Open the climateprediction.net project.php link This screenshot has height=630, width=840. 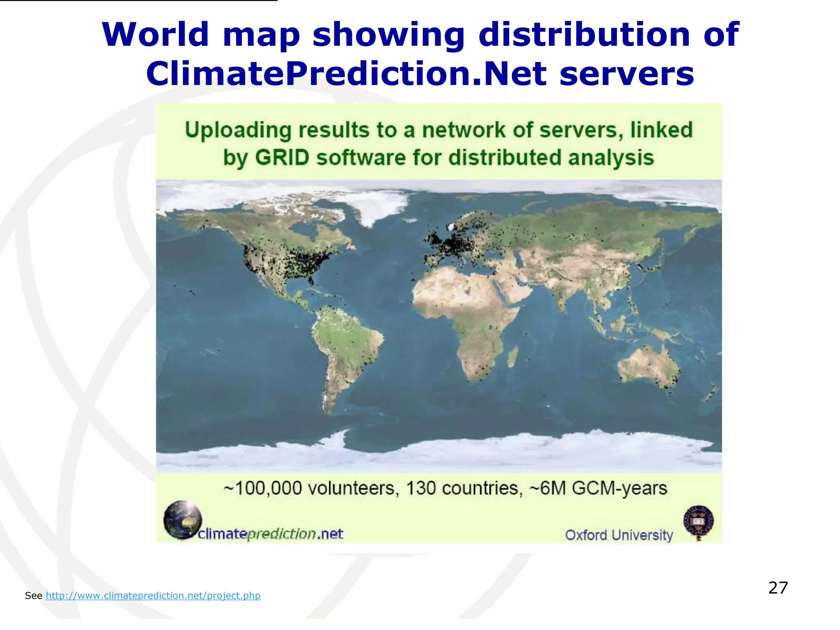click(153, 596)
